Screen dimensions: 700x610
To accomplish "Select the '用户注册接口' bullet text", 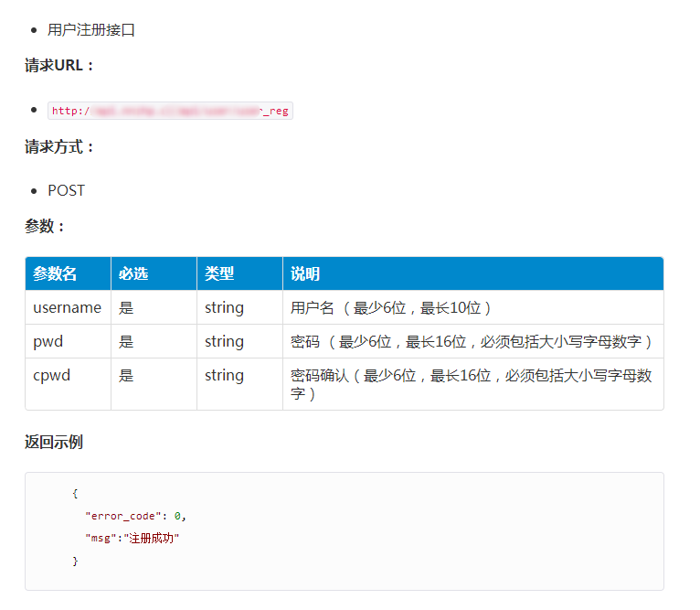I will click(91, 30).
